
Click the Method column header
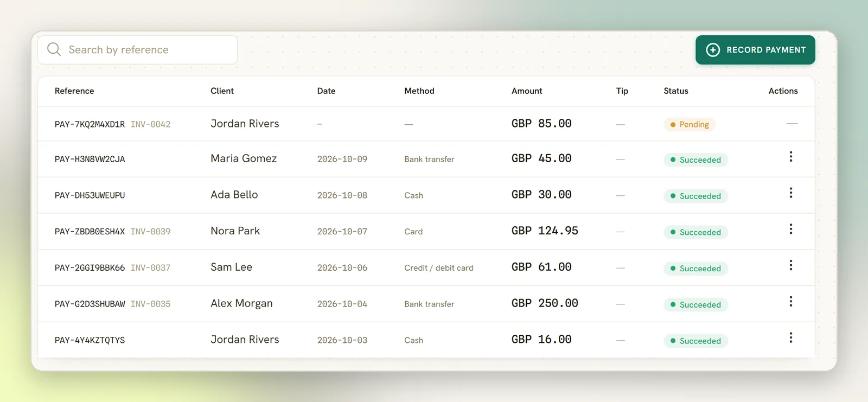(x=419, y=91)
